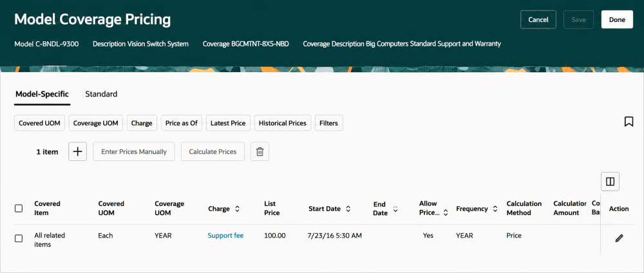Viewport: 644px width, 273px height.
Task: Click Enter Prices Manually button
Action: tap(134, 151)
